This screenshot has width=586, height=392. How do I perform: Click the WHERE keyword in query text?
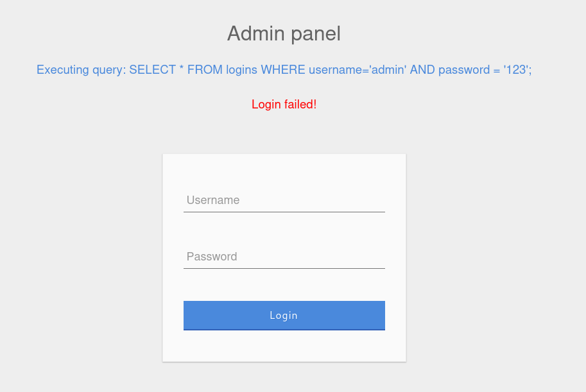(282, 70)
